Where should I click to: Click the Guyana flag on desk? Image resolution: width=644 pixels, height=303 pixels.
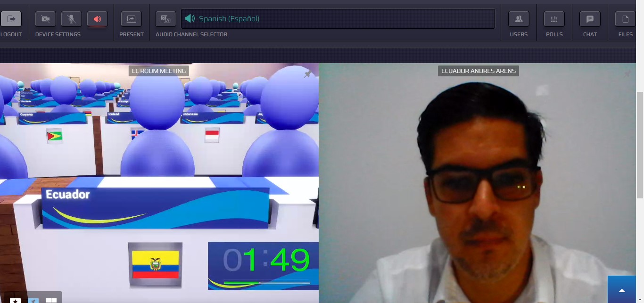[x=54, y=136]
